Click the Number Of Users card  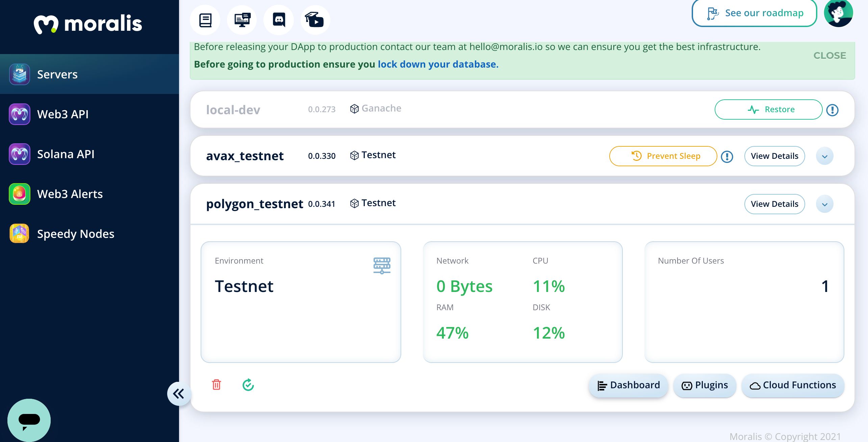click(744, 302)
